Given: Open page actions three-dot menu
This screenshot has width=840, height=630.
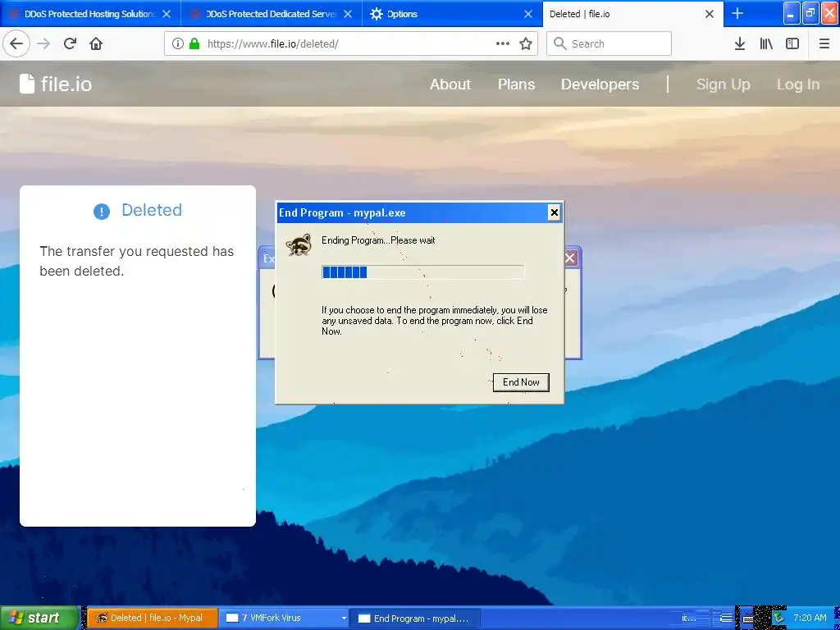Looking at the screenshot, I should (503, 44).
